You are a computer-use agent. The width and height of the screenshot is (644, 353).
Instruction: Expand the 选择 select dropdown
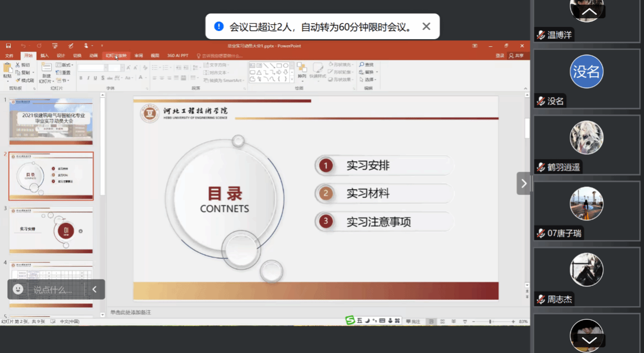[369, 80]
